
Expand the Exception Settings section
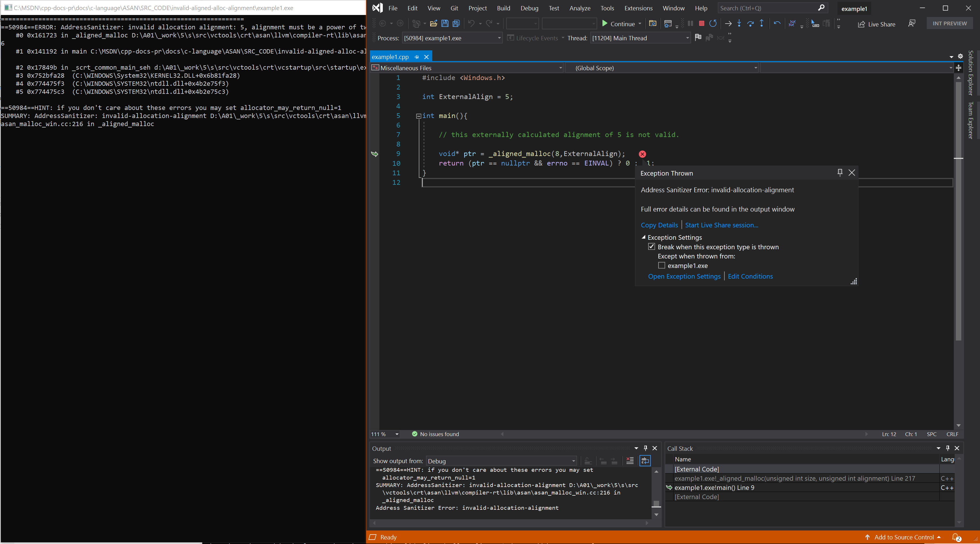point(643,237)
